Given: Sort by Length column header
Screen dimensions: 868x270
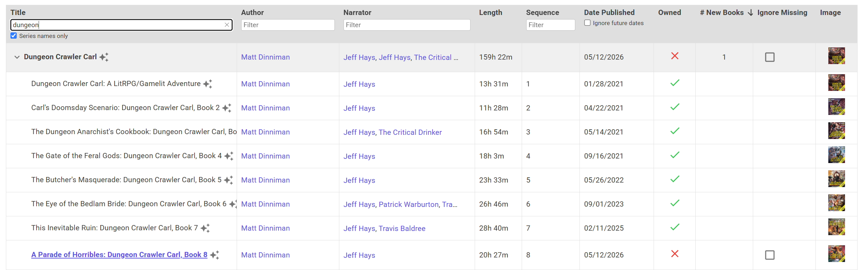Looking at the screenshot, I should pos(490,13).
